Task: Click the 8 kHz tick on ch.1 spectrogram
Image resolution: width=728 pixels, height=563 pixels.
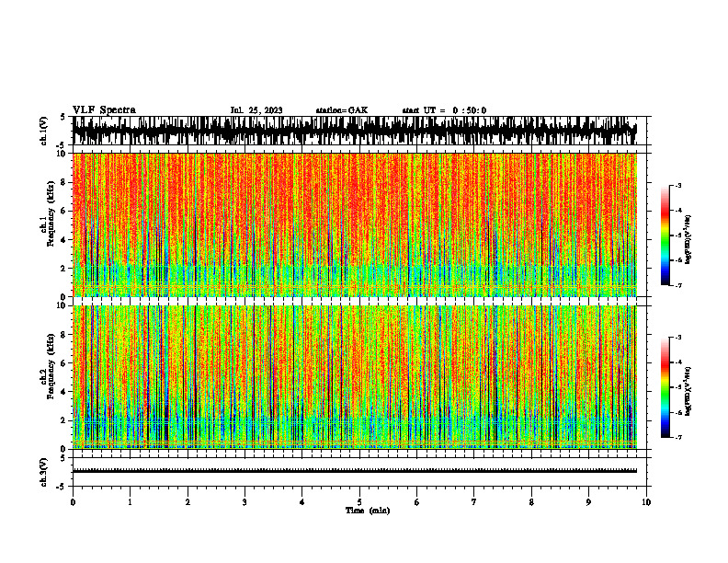Action: pyautogui.click(x=66, y=182)
